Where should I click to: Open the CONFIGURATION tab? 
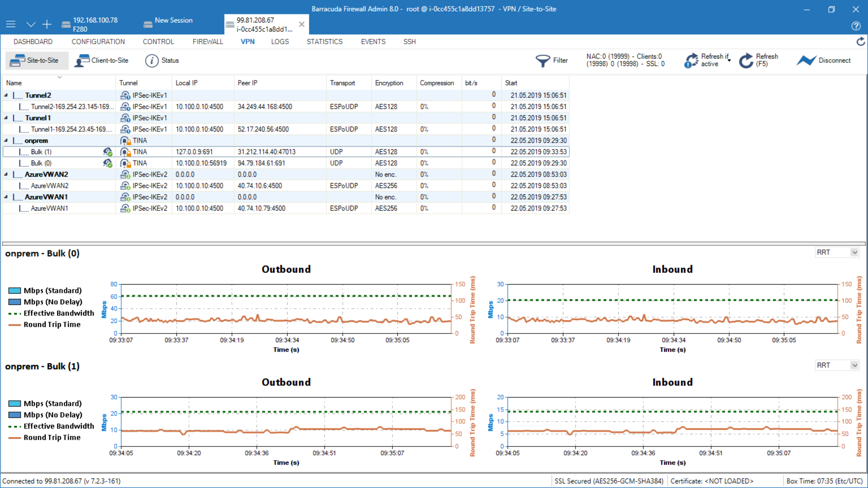tap(98, 42)
